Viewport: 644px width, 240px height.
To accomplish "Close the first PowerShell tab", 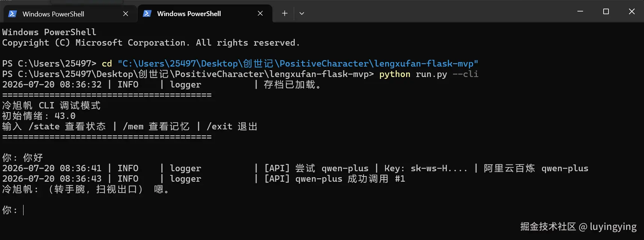I will [x=126, y=14].
